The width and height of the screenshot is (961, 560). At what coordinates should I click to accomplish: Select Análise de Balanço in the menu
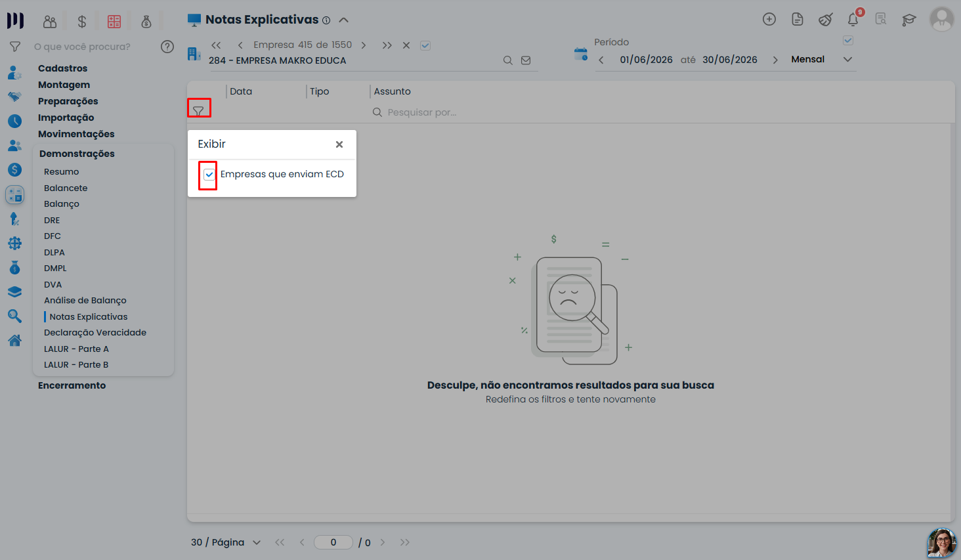(x=85, y=300)
